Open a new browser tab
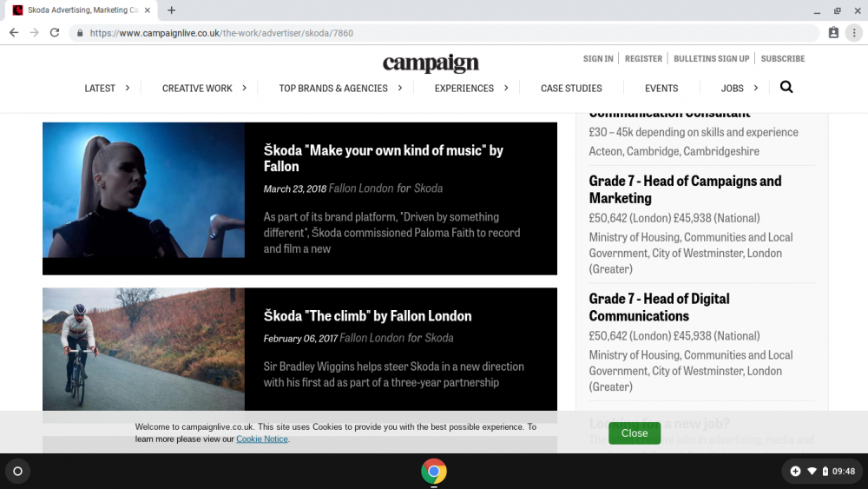 (x=172, y=10)
